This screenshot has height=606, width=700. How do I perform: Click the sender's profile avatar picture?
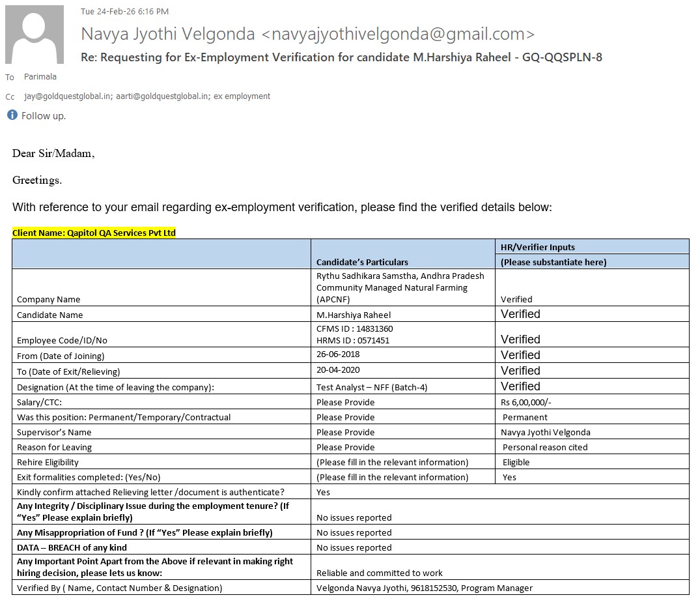35,35
